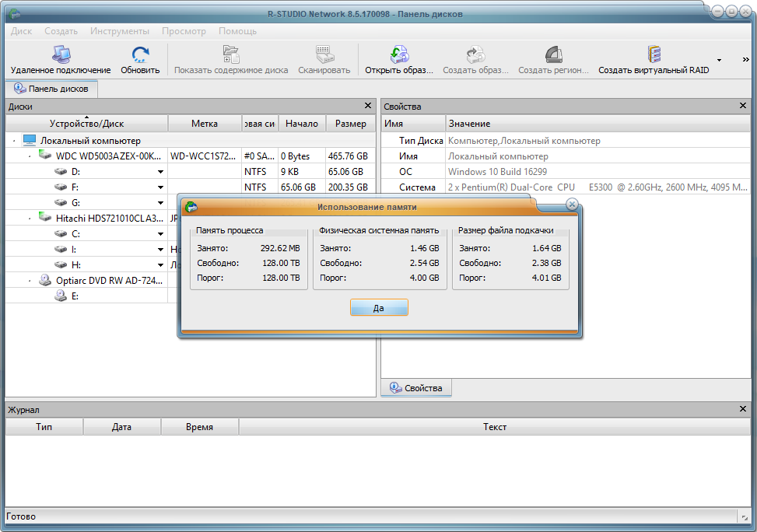Open dropdown arrow for F: partition
Screen dimensions: 757x532
tap(160, 187)
